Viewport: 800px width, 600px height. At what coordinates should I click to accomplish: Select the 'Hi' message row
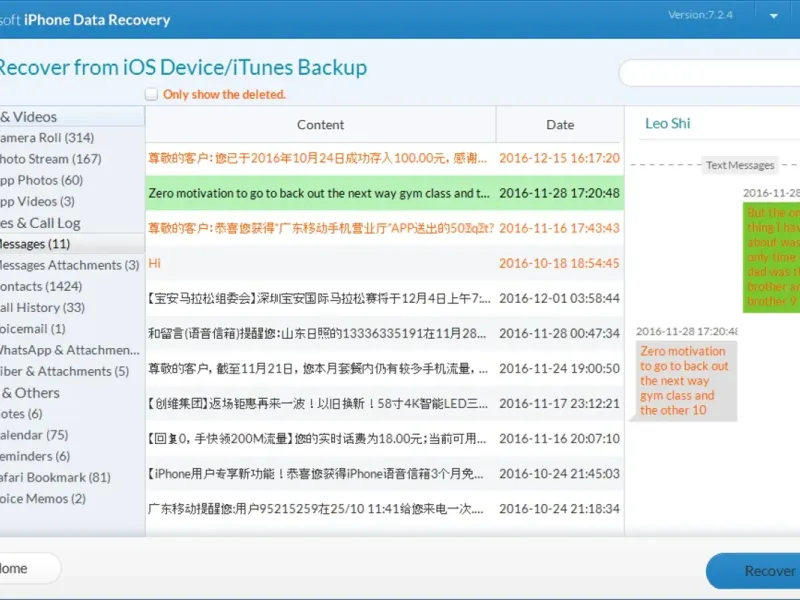tap(385, 263)
